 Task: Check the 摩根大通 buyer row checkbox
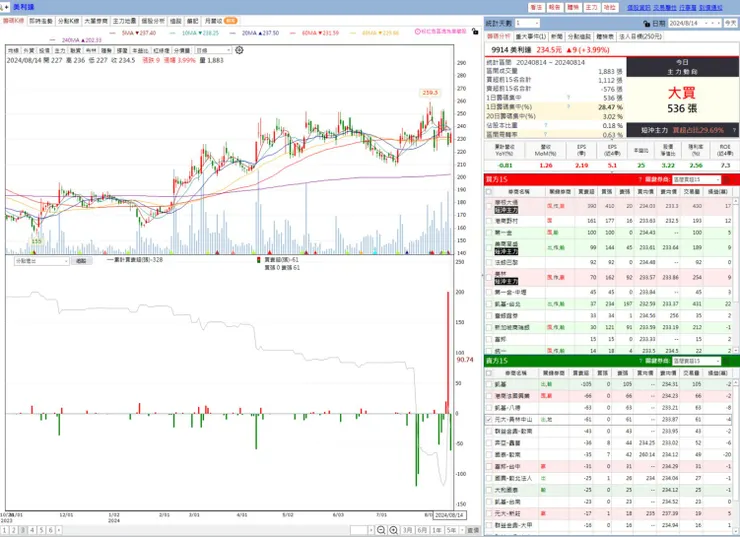[489, 206]
